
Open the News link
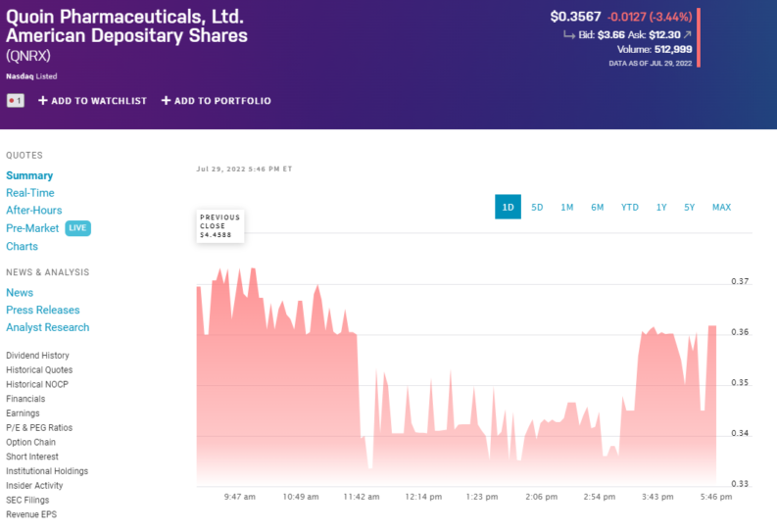coord(20,292)
